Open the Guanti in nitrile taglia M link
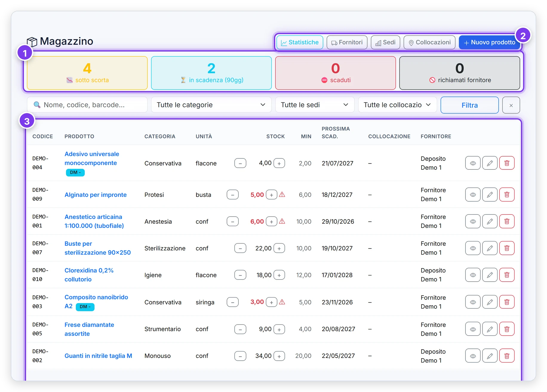 pos(98,356)
